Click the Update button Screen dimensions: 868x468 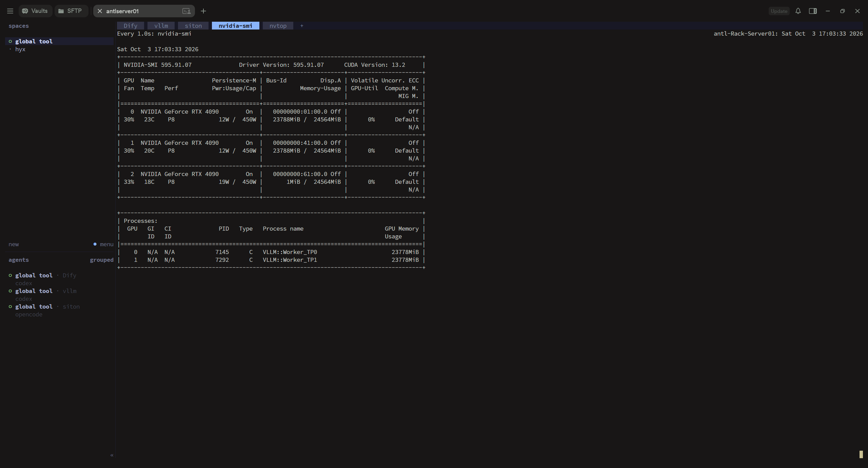pos(779,11)
